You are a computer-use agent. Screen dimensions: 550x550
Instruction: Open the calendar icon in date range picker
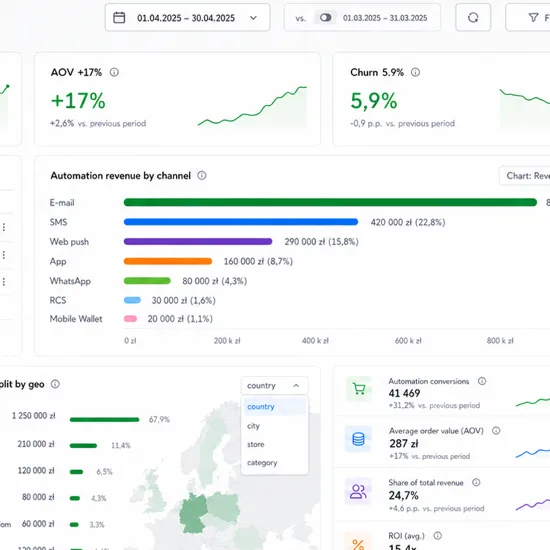pyautogui.click(x=119, y=18)
